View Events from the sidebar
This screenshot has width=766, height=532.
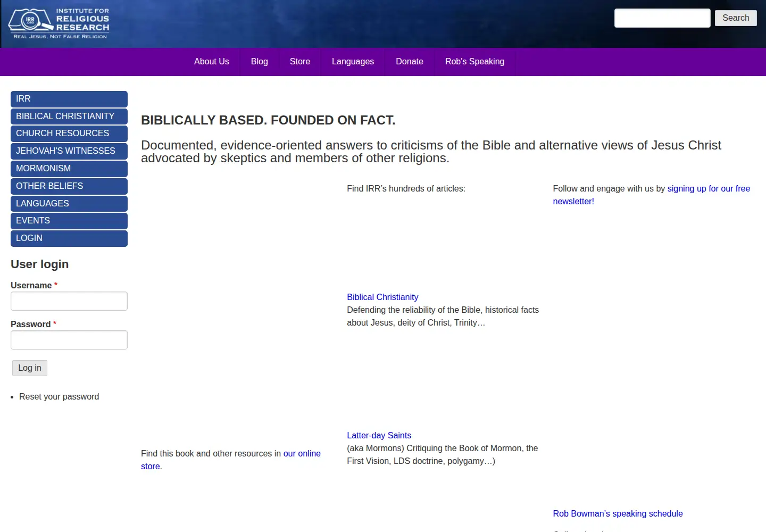coord(69,221)
